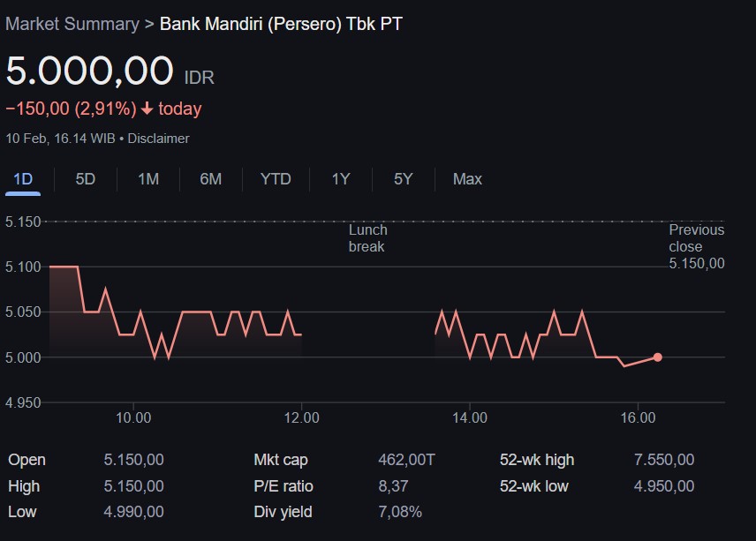The image size is (756, 541).
Task: Click the Bank Mandiri title text
Action: pos(281,24)
